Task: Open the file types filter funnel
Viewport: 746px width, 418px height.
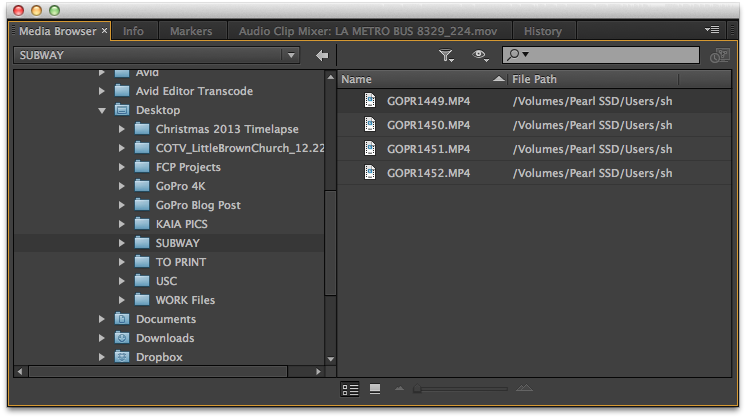Action: coord(446,56)
